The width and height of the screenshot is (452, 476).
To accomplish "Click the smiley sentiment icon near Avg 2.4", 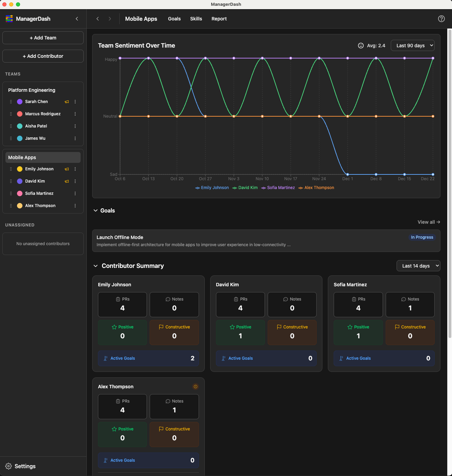I will 361,45.
